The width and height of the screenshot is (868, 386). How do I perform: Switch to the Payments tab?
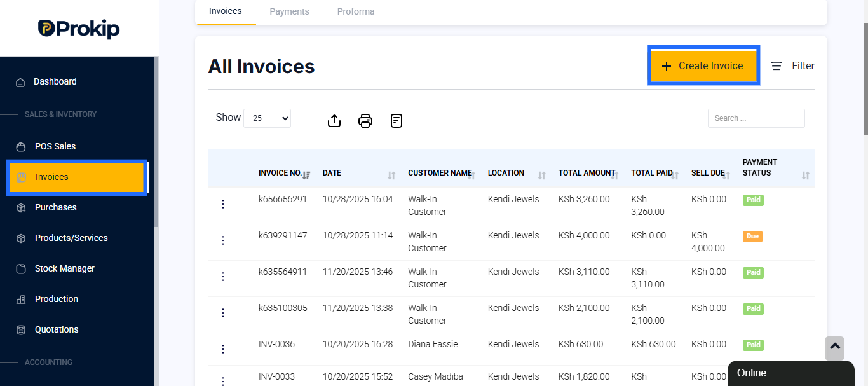tap(289, 11)
